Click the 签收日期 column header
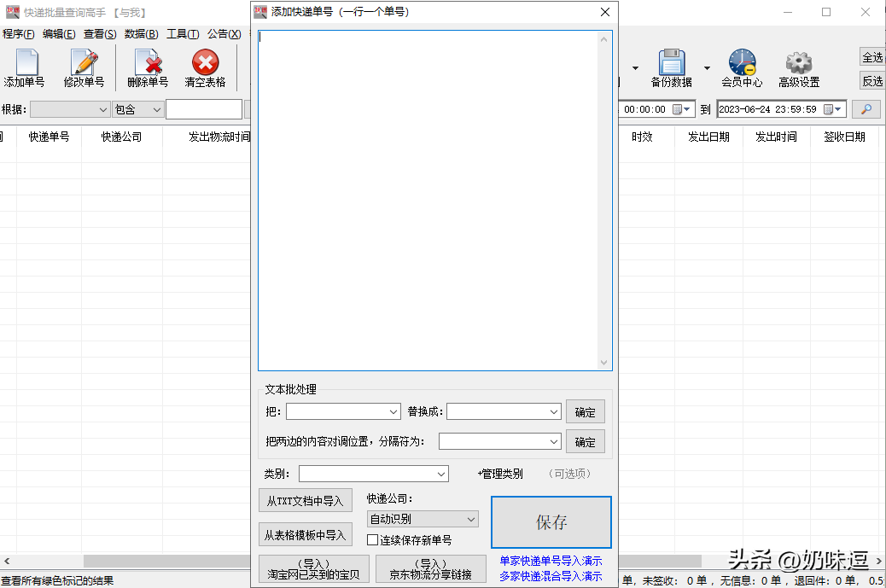 [x=844, y=137]
